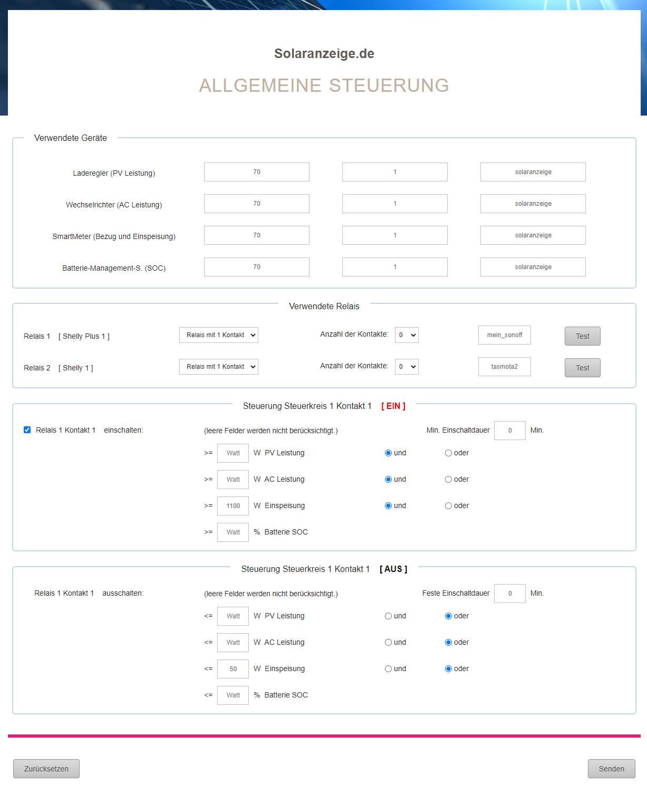
Task: Click the Zurücksetzen button
Action: click(46, 769)
